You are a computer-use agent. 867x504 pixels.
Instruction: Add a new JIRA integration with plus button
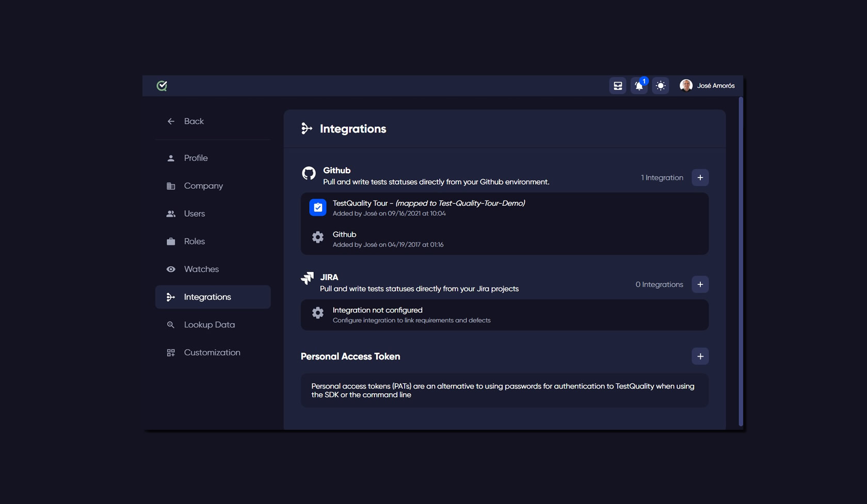tap(700, 284)
